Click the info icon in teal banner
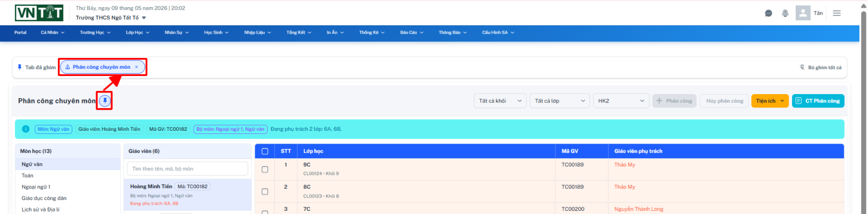Screen dimensions: 868x214 (x=26, y=129)
